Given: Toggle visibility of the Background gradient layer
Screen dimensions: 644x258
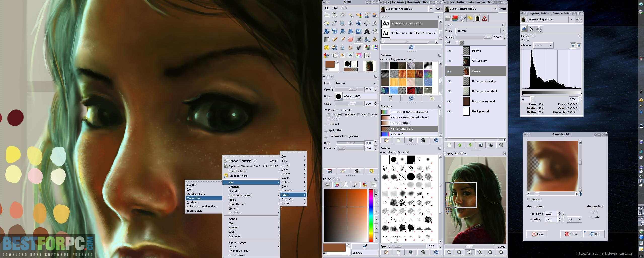Looking at the screenshot, I should [449, 91].
